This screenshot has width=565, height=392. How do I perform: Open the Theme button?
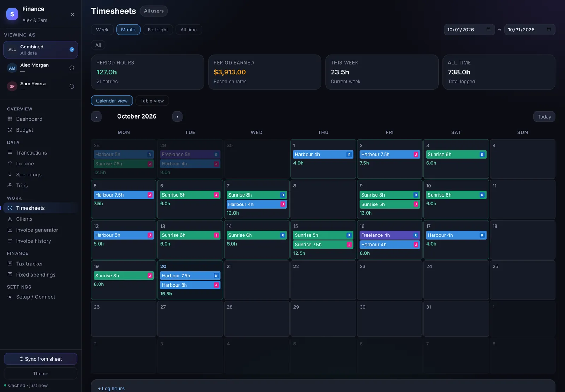(x=41, y=374)
